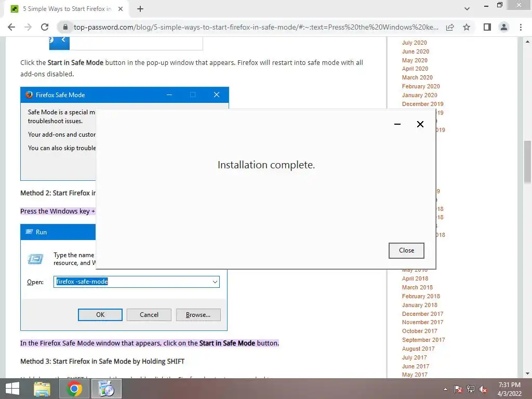This screenshot has width=532, height=399.
Task: Reload the current page
Action: coord(45,27)
